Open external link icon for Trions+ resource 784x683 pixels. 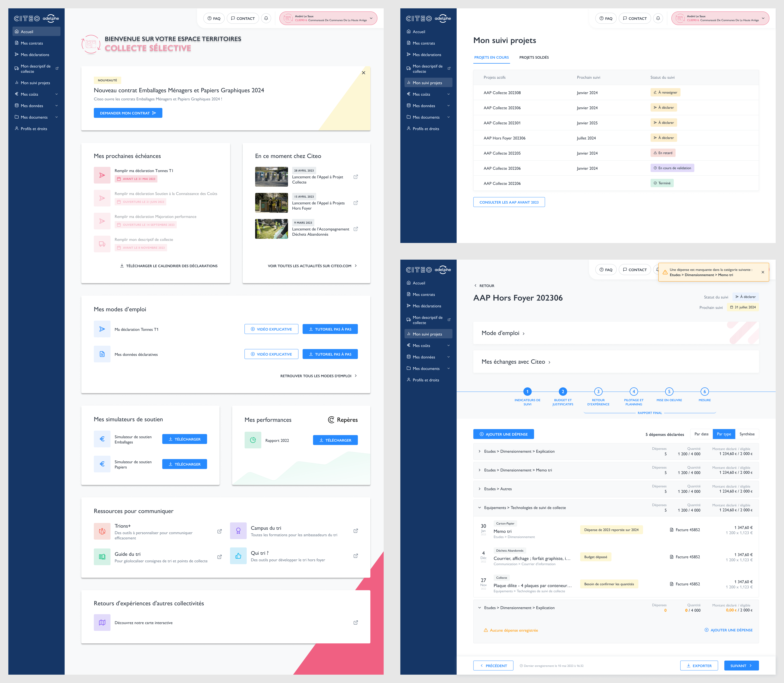[219, 531]
